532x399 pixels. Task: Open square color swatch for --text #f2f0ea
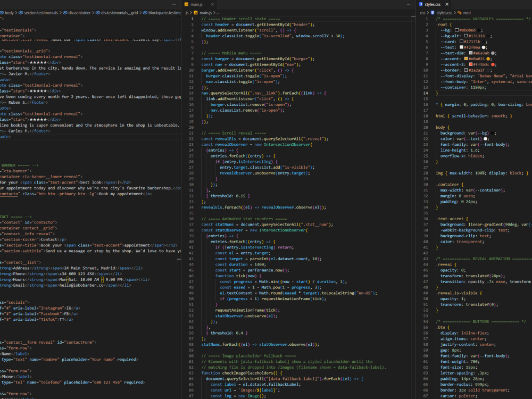click(x=461, y=47)
